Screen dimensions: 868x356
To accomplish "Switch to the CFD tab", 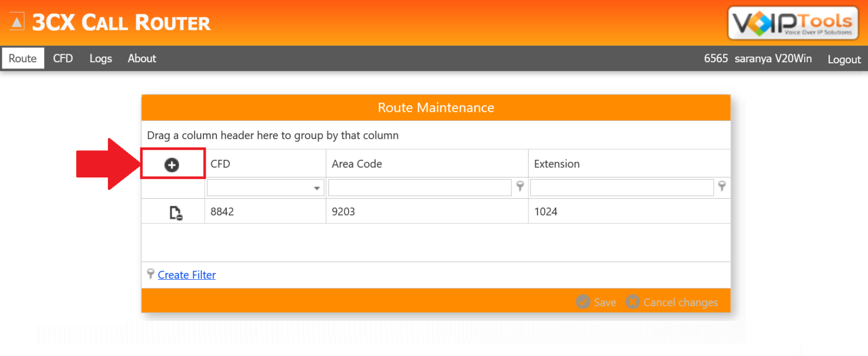I will pyautogui.click(x=63, y=58).
